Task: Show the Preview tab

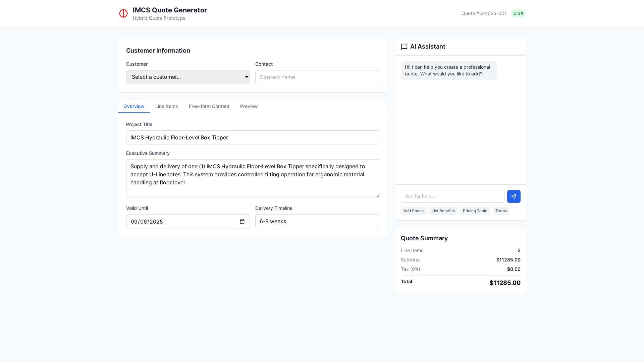Action: tap(249, 106)
